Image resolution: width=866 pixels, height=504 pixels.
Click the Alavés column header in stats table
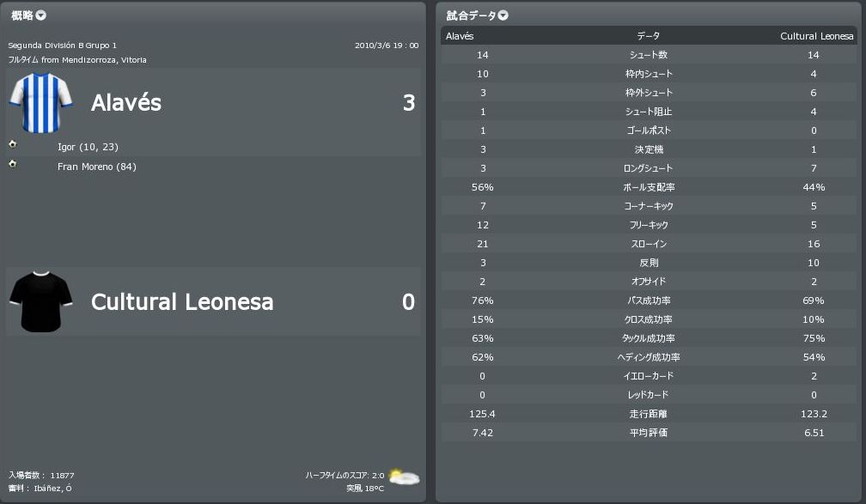click(x=460, y=36)
